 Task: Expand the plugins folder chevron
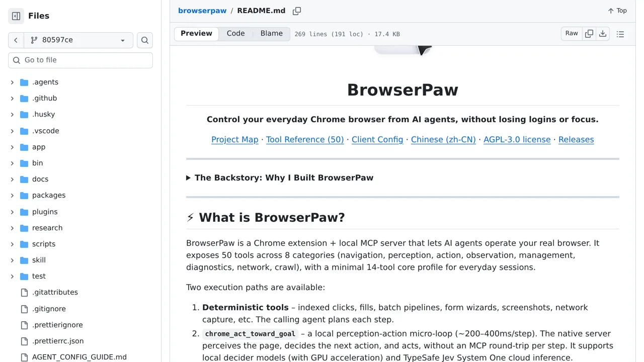pyautogui.click(x=12, y=212)
